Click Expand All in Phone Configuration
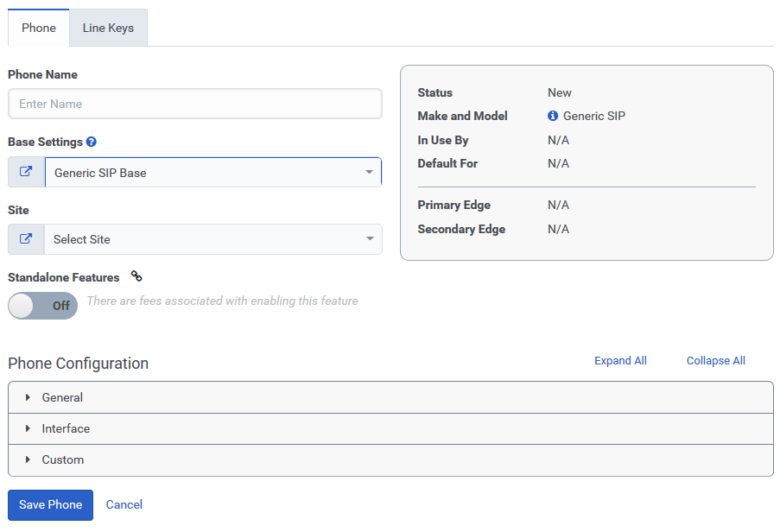Image resolution: width=780 pixels, height=532 pixels. pos(620,361)
